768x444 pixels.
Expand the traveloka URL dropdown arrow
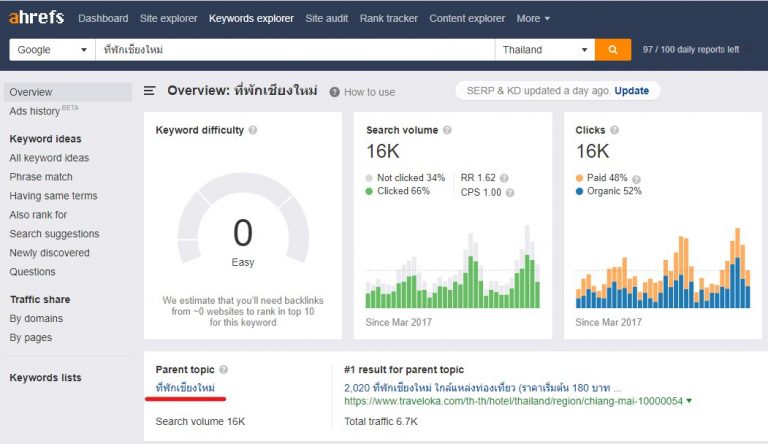tap(689, 401)
